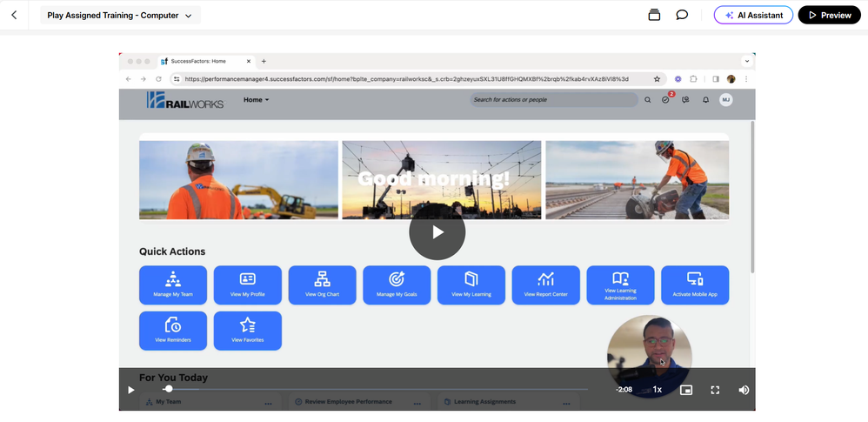Toggle picture-in-picture mode
Screen dimensions: 868x422
point(686,390)
